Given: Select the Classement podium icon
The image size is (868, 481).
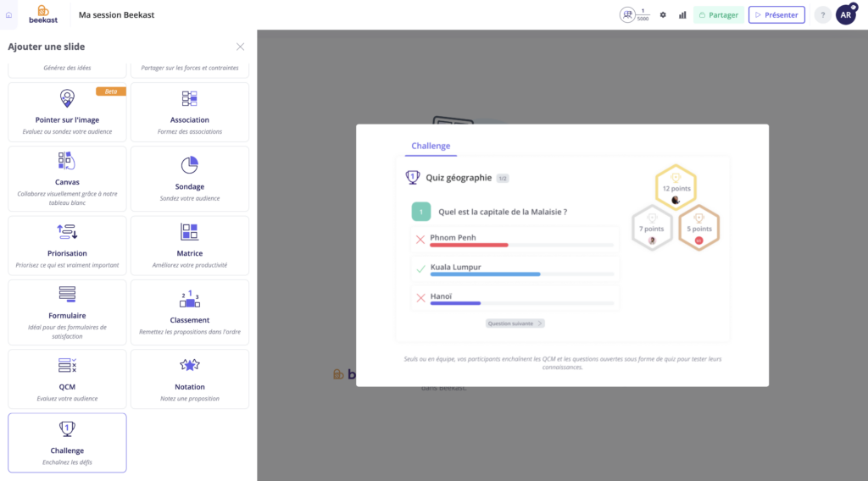Looking at the screenshot, I should (x=189, y=299).
